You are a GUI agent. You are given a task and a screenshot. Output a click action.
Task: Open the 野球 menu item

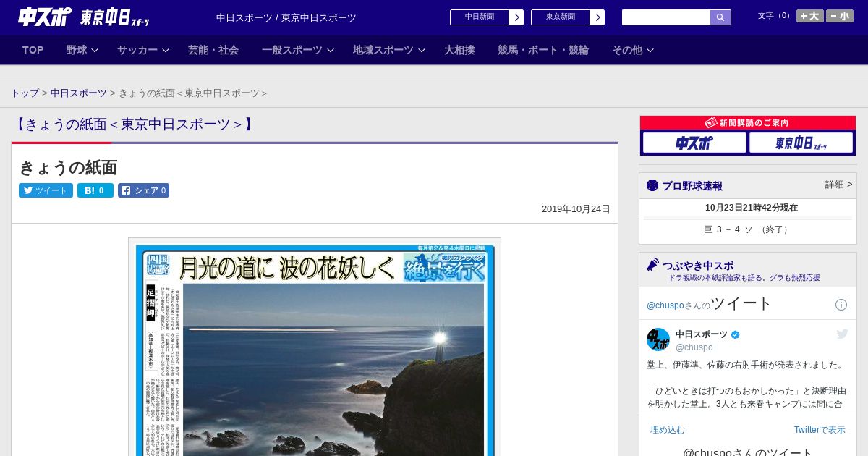point(77,50)
